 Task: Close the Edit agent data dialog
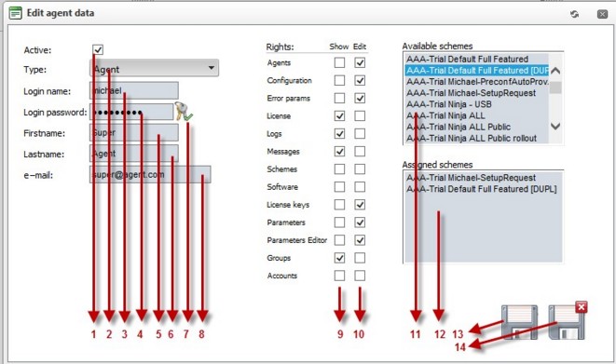coord(602,14)
